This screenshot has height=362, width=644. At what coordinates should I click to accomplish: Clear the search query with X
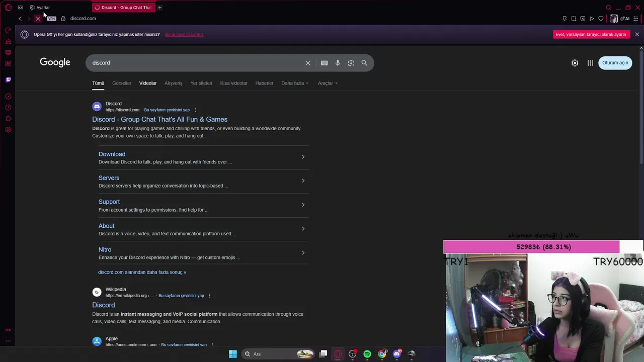tap(308, 63)
